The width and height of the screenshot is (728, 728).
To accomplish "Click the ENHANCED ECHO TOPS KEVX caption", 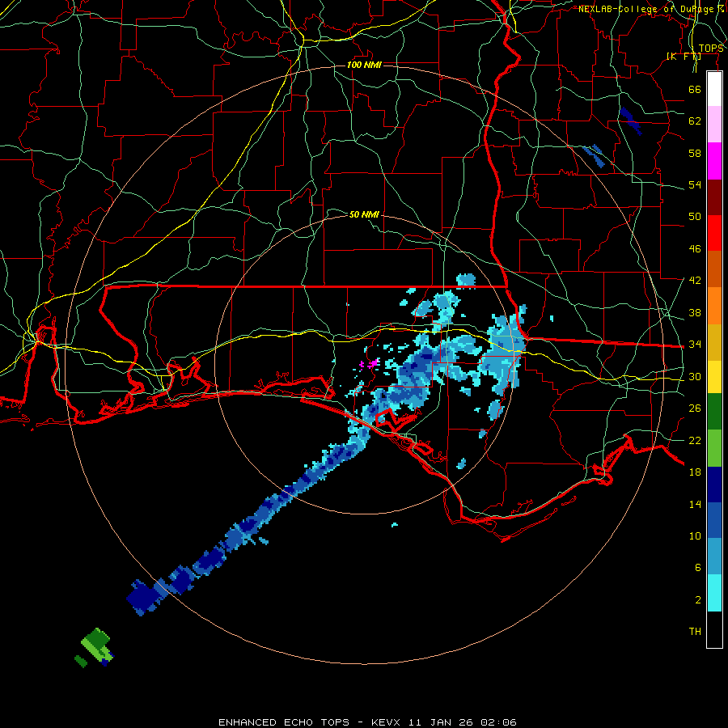I will pyautogui.click(x=367, y=722).
